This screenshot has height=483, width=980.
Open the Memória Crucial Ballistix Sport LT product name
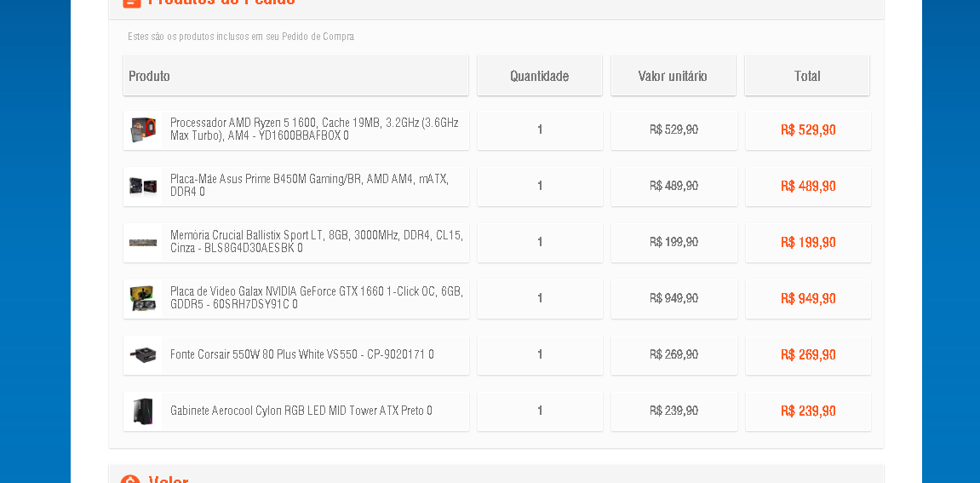316,242
